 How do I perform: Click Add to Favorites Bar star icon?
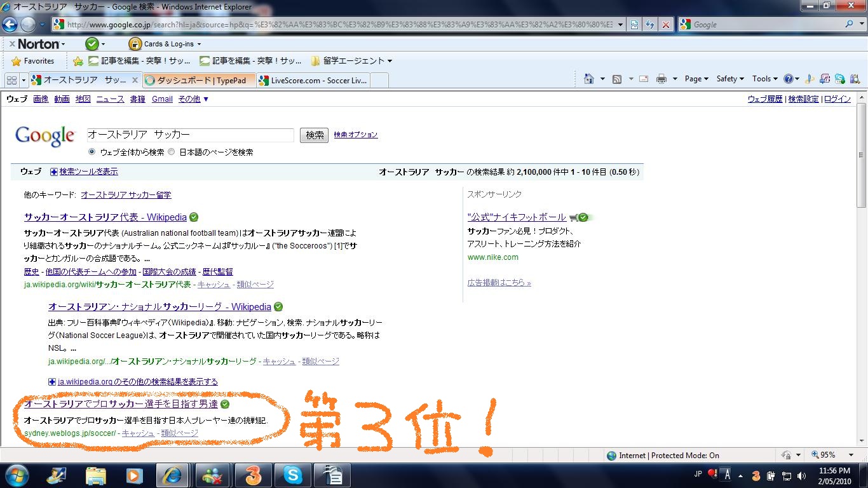[x=78, y=61]
